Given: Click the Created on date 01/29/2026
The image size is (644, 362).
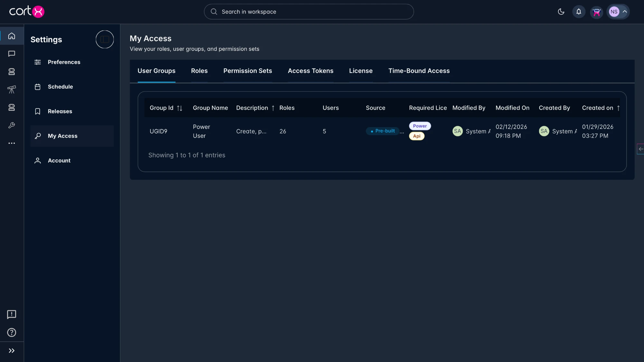Looking at the screenshot, I should (x=598, y=127).
